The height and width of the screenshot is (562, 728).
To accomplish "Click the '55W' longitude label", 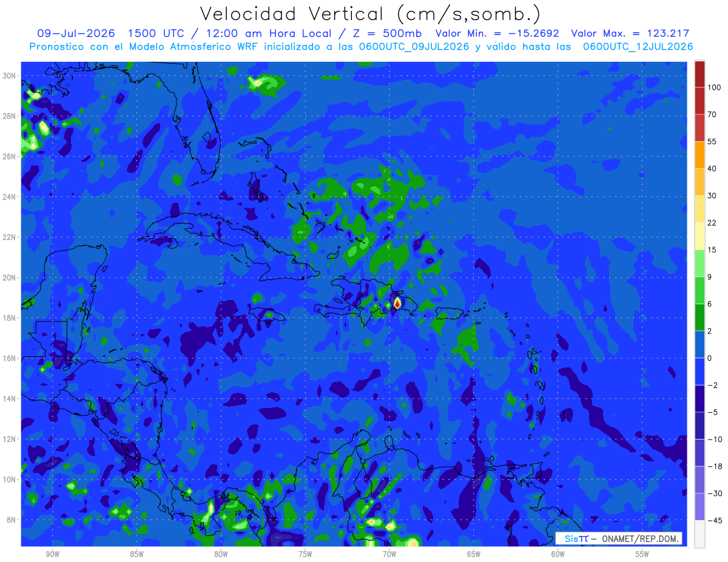I will pos(642,554).
